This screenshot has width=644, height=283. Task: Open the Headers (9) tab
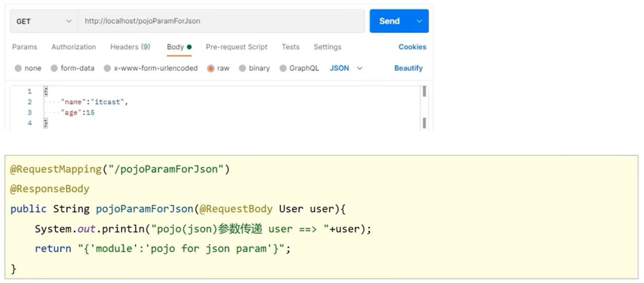click(x=130, y=47)
